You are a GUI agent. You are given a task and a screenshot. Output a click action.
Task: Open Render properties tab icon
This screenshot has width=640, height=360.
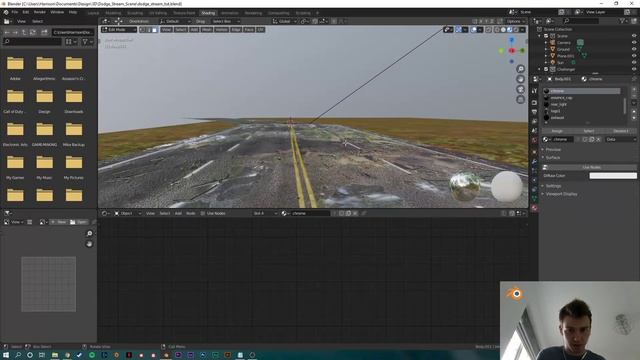(534, 102)
